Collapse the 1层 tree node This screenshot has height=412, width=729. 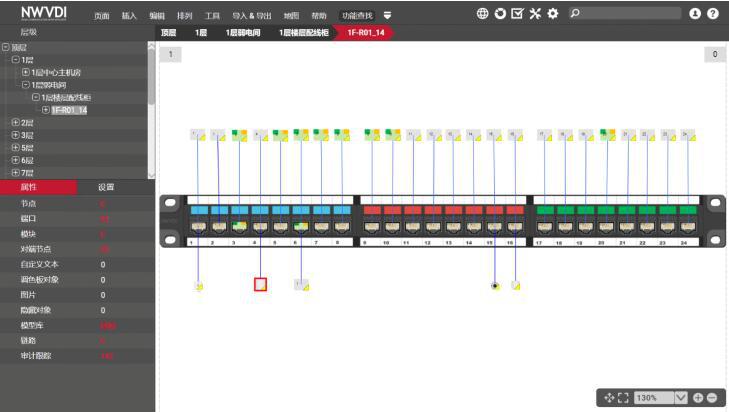point(15,60)
